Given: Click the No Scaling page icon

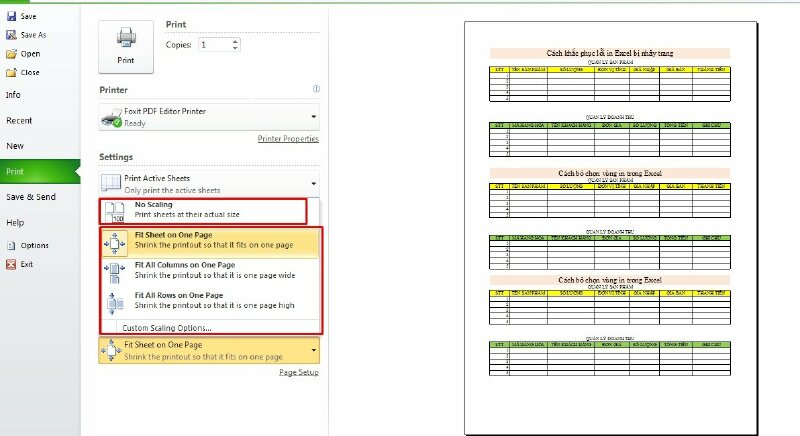Looking at the screenshot, I should (114, 212).
